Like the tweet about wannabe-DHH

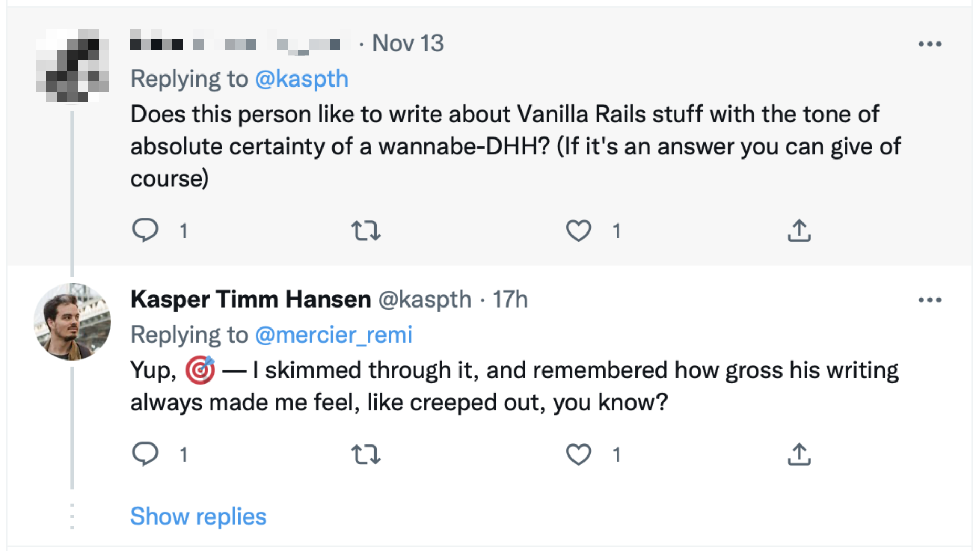tap(578, 230)
